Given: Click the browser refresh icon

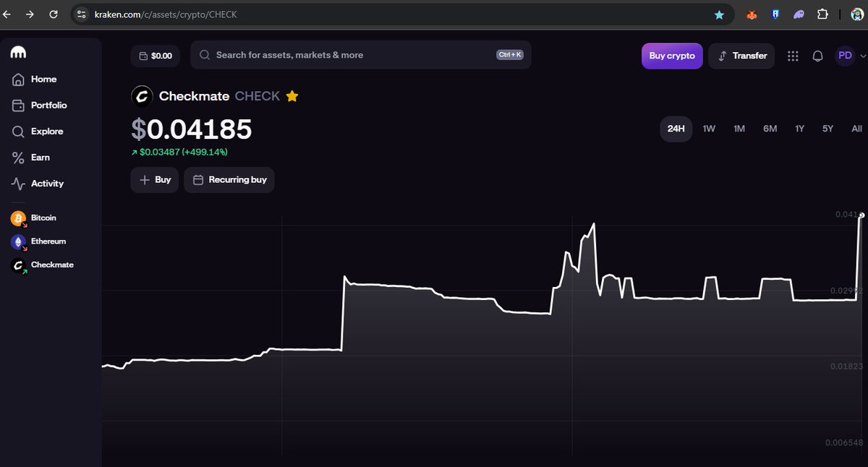Looking at the screenshot, I should click(53, 14).
